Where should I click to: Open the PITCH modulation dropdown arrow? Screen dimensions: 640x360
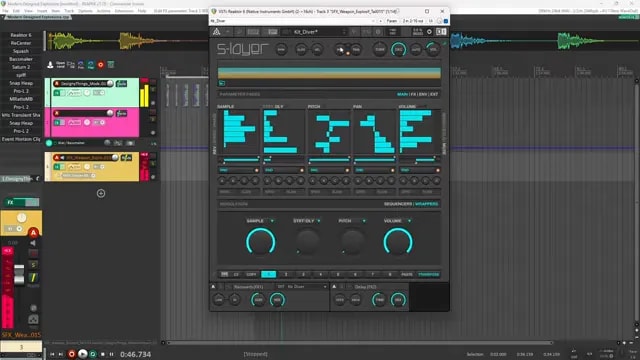coord(364,221)
